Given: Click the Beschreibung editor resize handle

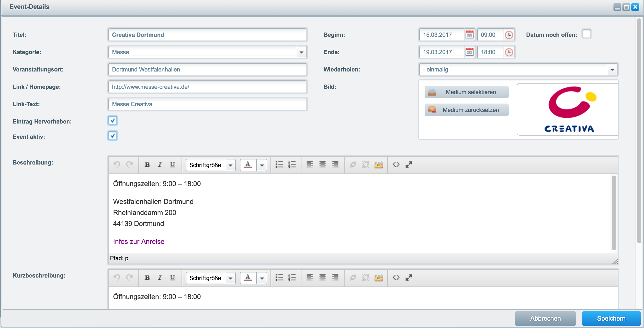Looking at the screenshot, I should 615,261.
